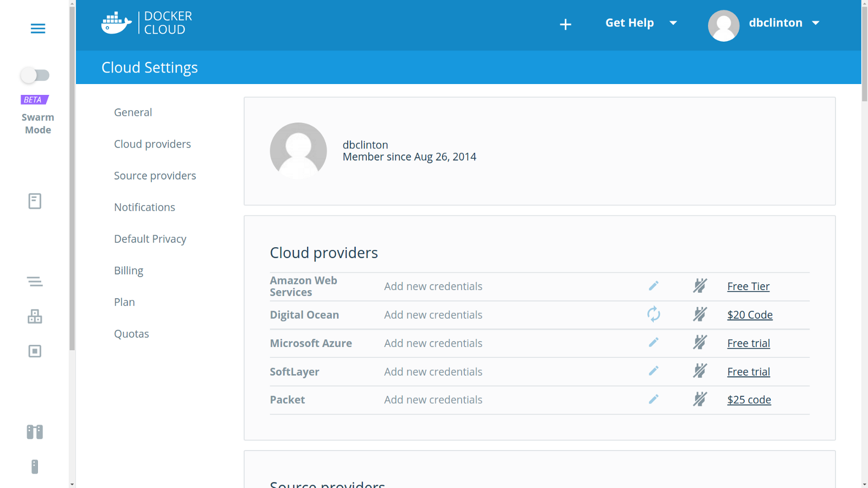The height and width of the screenshot is (488, 868).
Task: Open the Free Tier link
Action: point(748,286)
